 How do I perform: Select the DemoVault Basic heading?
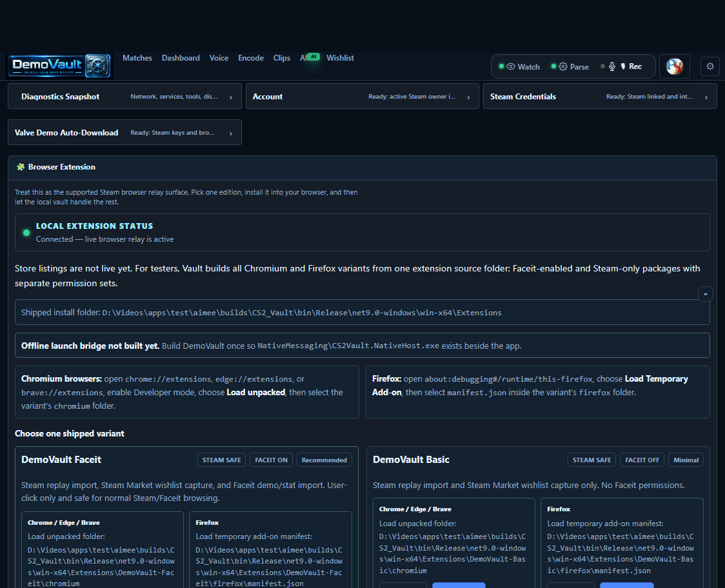click(x=411, y=460)
